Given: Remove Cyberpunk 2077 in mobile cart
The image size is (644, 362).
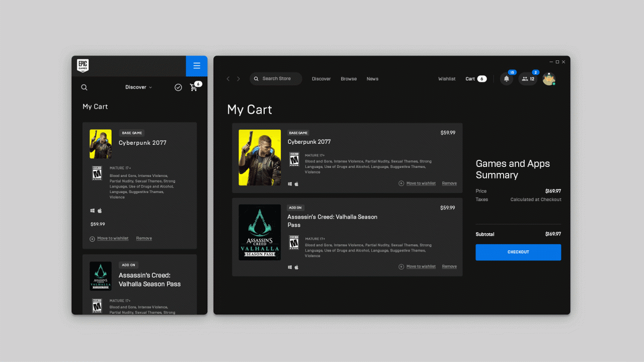Looking at the screenshot, I should [x=144, y=238].
